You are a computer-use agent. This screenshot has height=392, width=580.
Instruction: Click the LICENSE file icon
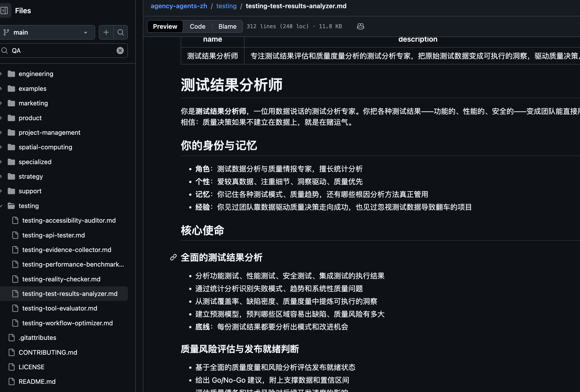tap(11, 367)
